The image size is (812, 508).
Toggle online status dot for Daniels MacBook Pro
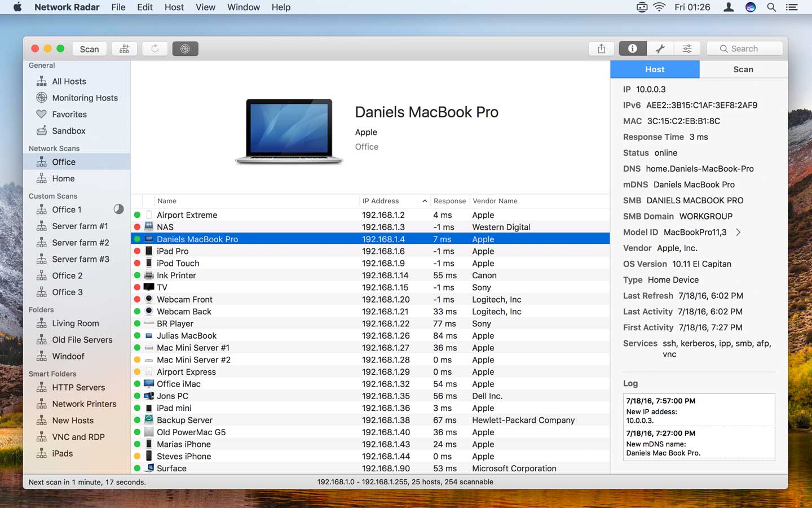pos(138,239)
